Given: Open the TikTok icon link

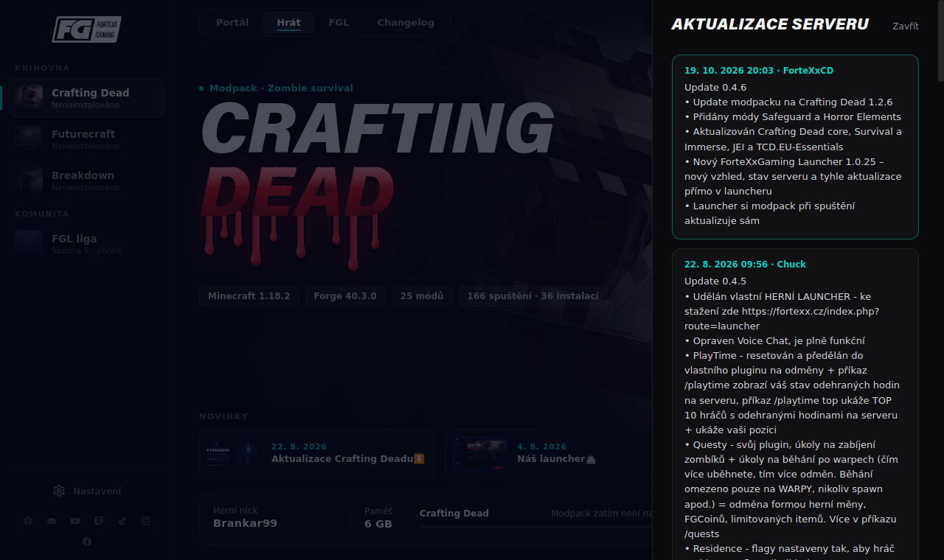Looking at the screenshot, I should coord(122,521).
